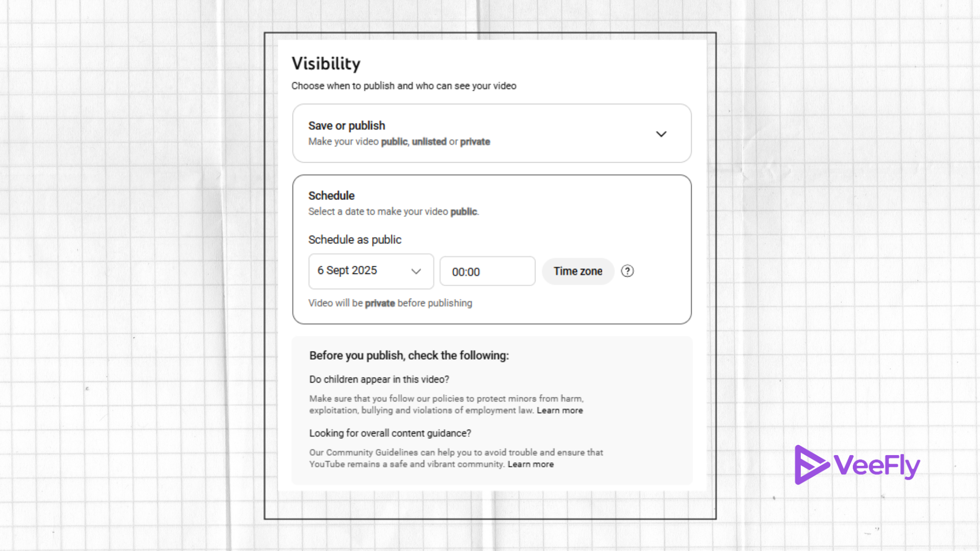Click the VeeFly wordmark text

876,465
